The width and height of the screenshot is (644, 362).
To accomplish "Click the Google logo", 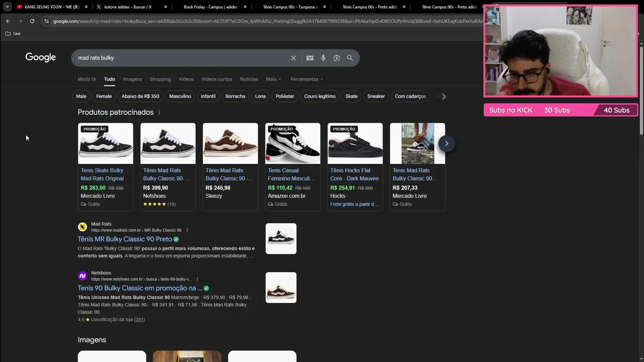I will [x=40, y=57].
